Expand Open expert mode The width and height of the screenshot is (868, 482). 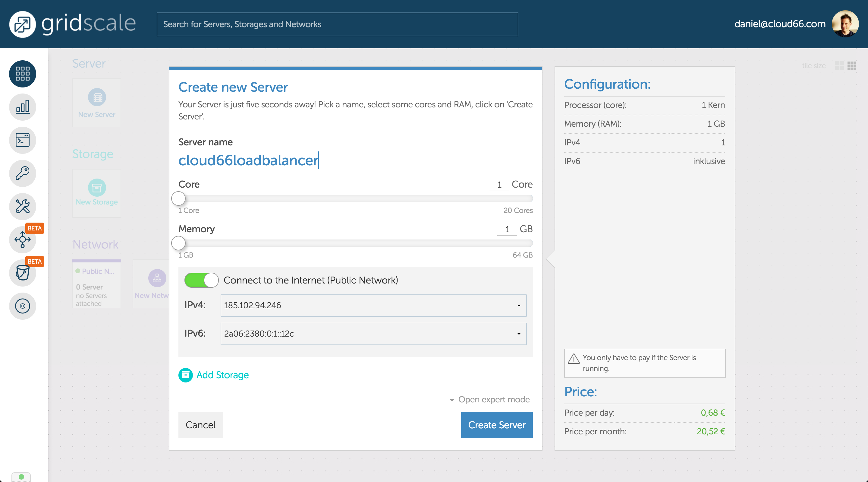489,399
